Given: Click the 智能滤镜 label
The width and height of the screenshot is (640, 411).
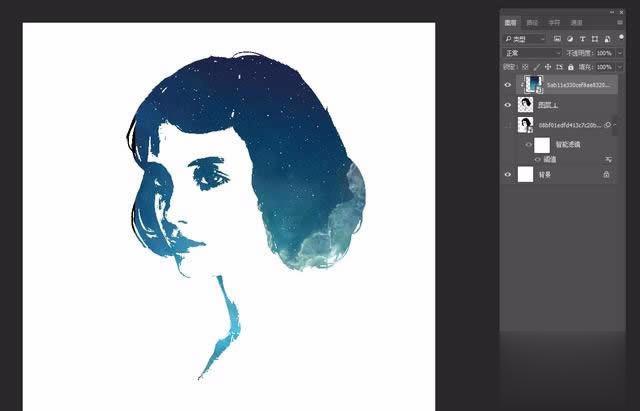Looking at the screenshot, I should tap(568, 144).
